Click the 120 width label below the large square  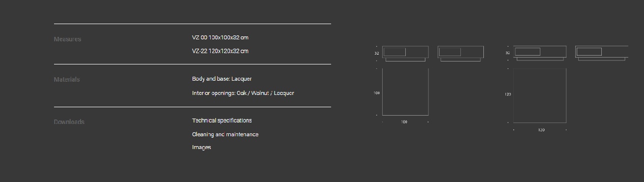click(541, 130)
